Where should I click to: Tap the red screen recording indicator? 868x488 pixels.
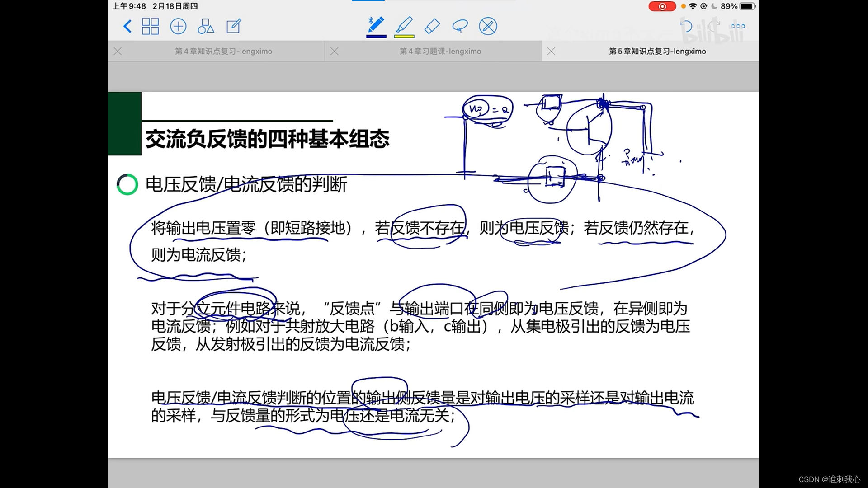(x=662, y=6)
